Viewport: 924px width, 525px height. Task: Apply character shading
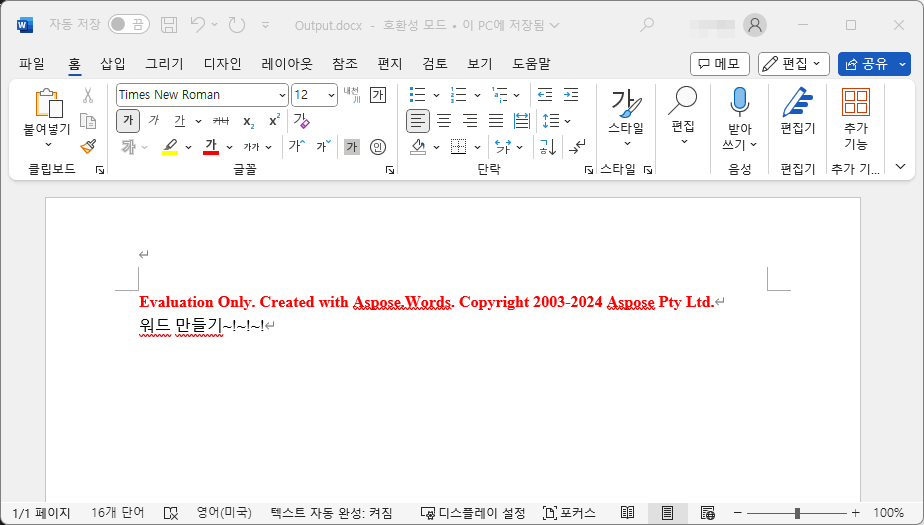[352, 147]
